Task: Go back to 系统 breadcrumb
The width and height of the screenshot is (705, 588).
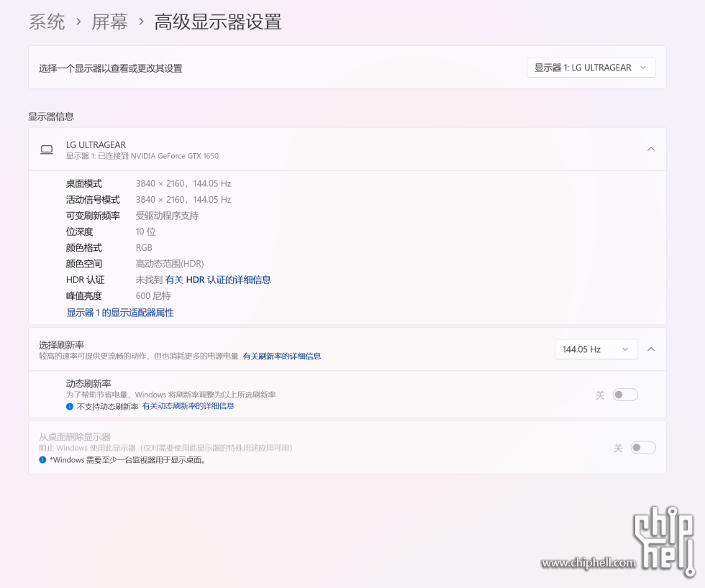Action: tap(47, 22)
